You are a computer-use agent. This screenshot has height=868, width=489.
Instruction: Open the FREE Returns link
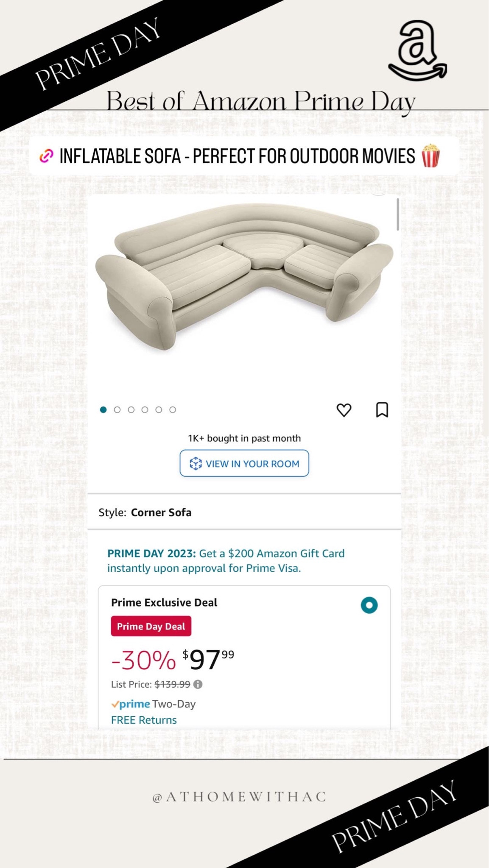click(x=143, y=720)
